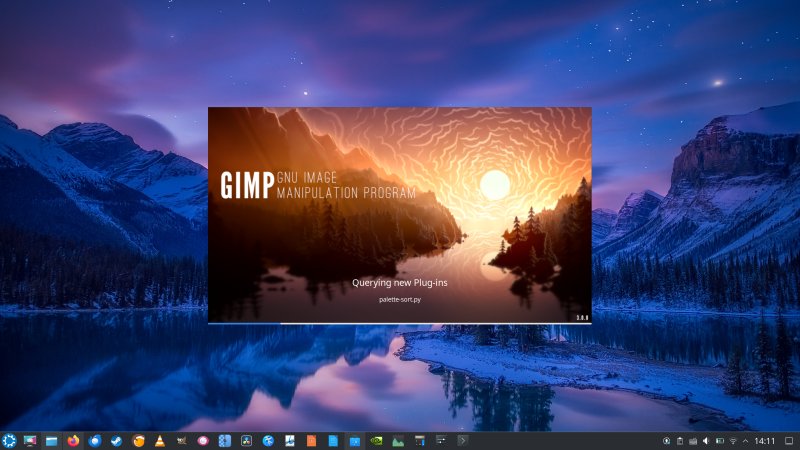Viewport: 800px width, 450px height.
Task: Open the orange document icon in taskbar
Action: point(311,441)
